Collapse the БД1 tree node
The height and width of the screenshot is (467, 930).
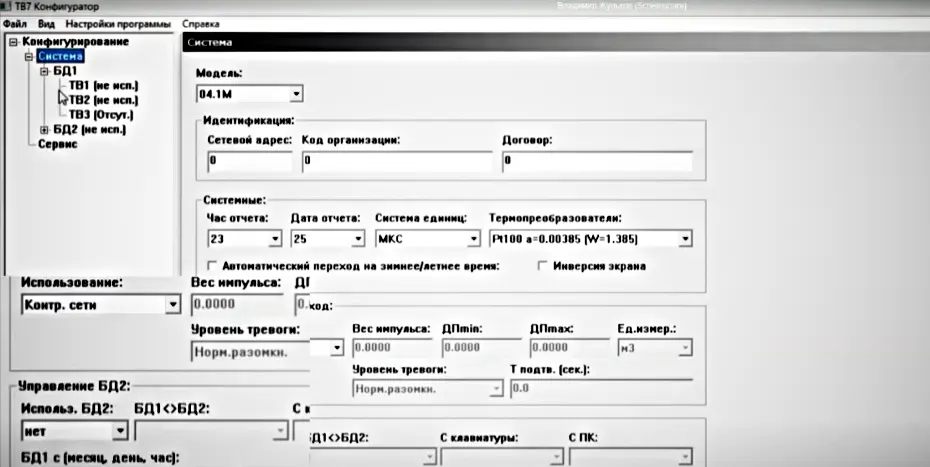(44, 71)
